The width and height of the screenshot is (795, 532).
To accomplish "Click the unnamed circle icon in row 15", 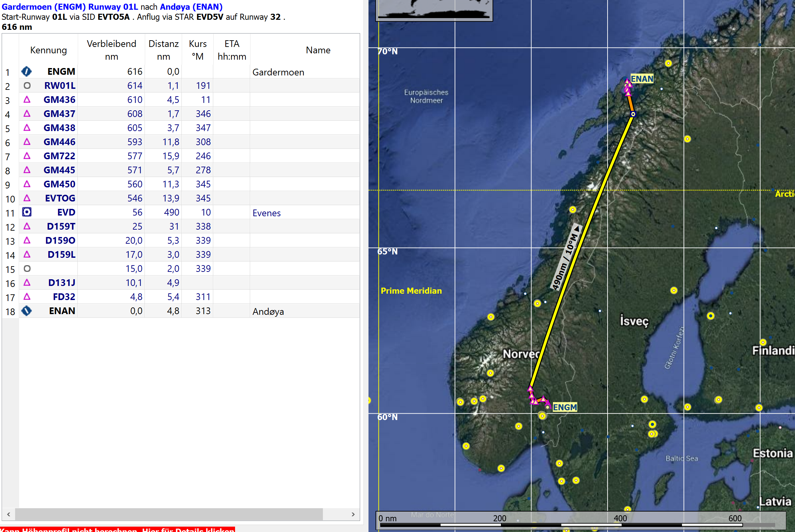I will 27,269.
